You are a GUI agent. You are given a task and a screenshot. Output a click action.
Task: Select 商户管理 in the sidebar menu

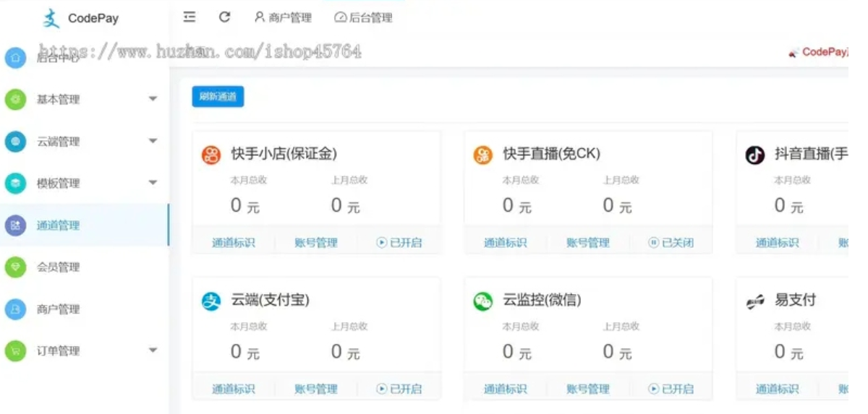(x=58, y=309)
